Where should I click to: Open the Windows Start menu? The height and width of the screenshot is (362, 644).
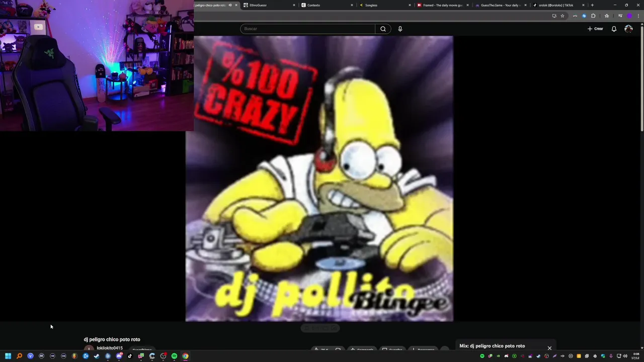(8, 356)
